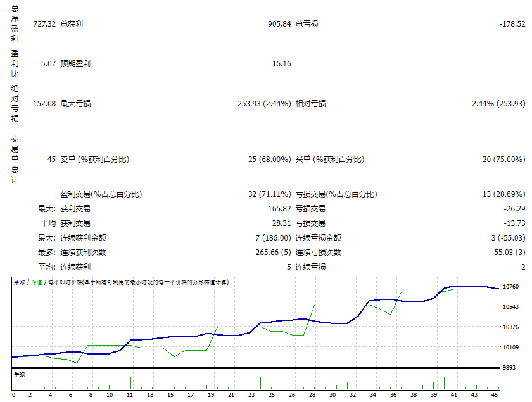Select the 预期盈利 value 16.16
This screenshot has width=532, height=402.
point(281,64)
